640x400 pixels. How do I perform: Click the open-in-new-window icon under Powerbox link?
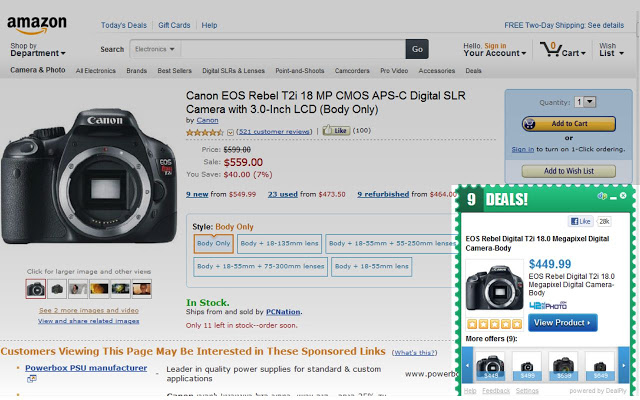tap(31, 379)
